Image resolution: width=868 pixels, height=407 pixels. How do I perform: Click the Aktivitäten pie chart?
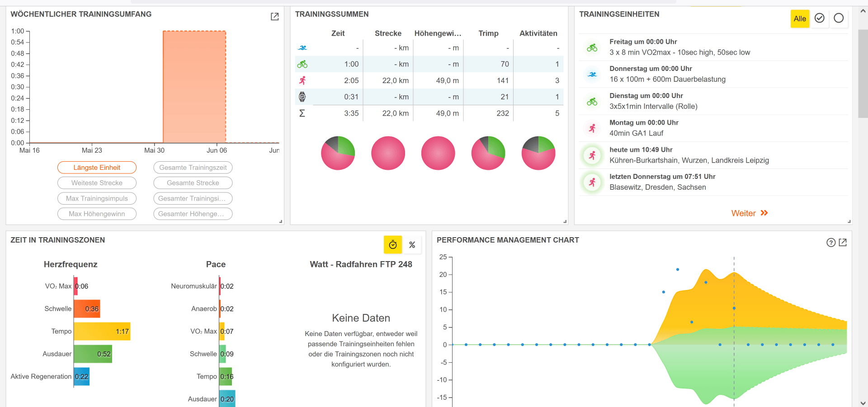click(x=538, y=153)
